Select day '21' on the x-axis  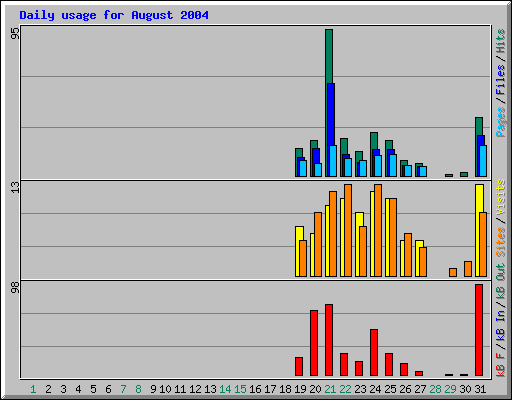coord(330,389)
